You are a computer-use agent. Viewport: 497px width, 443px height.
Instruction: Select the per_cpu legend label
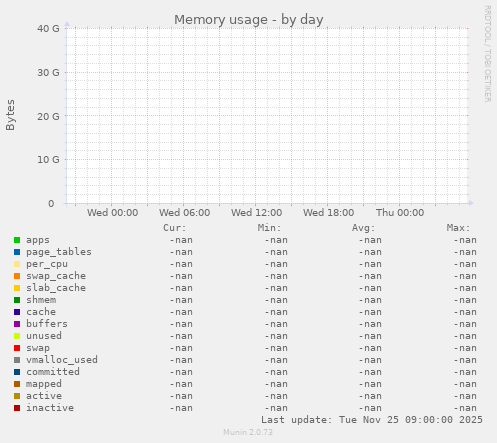coord(47,264)
